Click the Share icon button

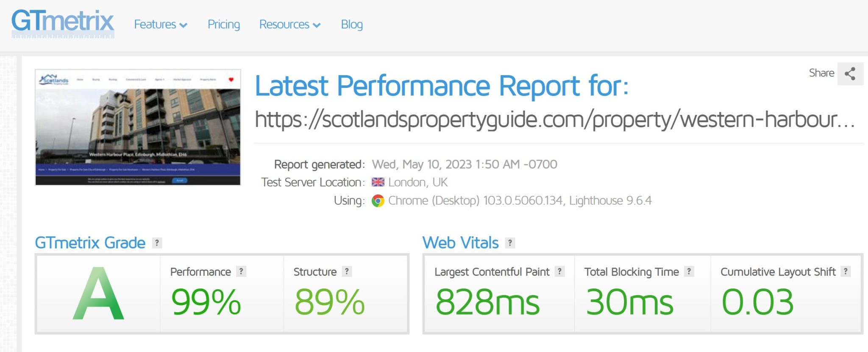(850, 74)
